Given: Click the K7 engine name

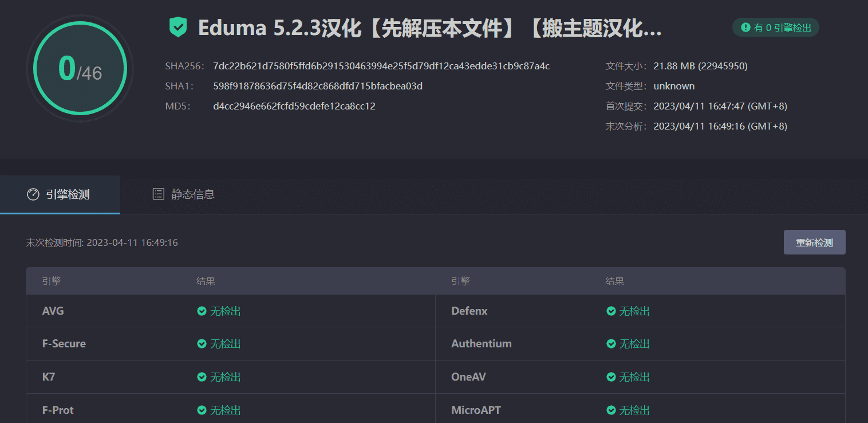Looking at the screenshot, I should (x=49, y=377).
